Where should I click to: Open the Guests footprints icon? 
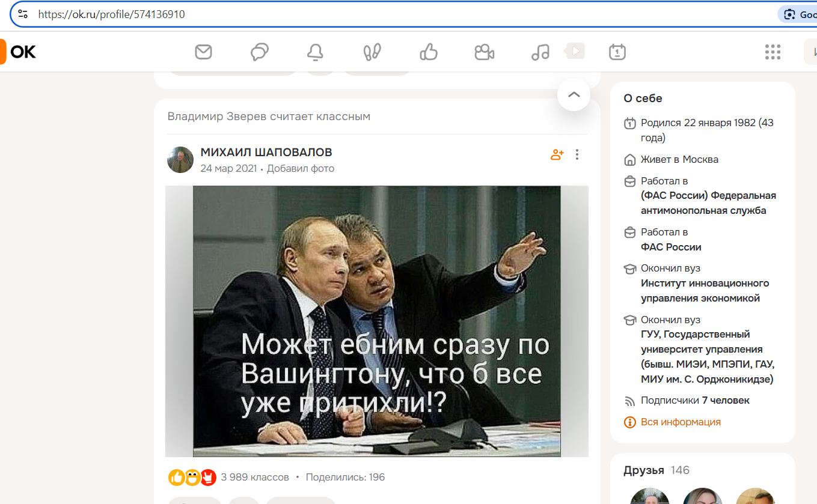(x=372, y=52)
